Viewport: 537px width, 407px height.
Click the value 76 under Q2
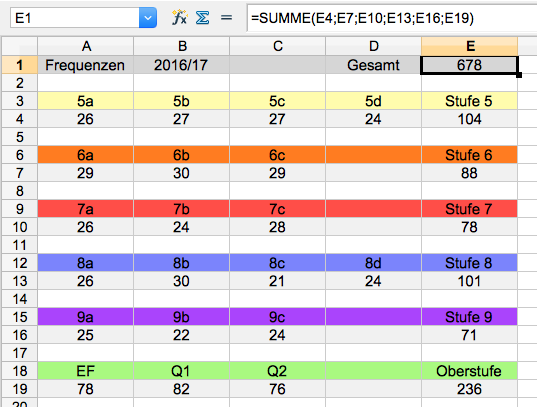[x=277, y=389]
